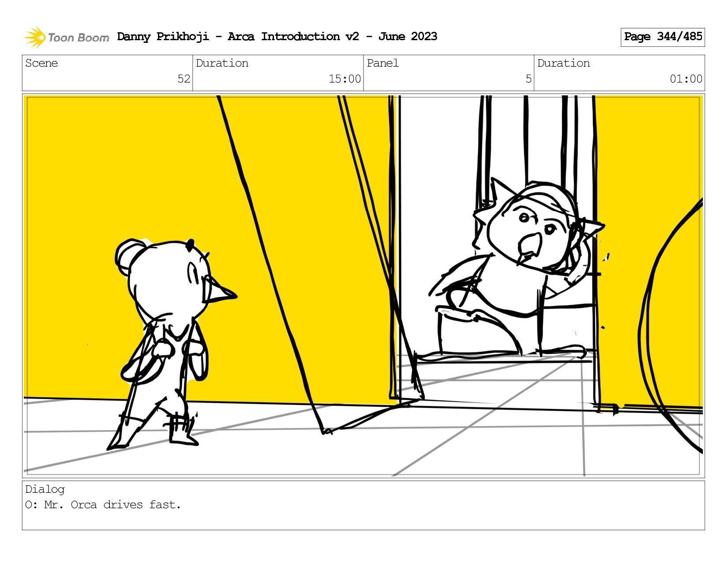Screen dimensions: 728x563
Task: Click the Toon Boom logo
Action: point(66,37)
